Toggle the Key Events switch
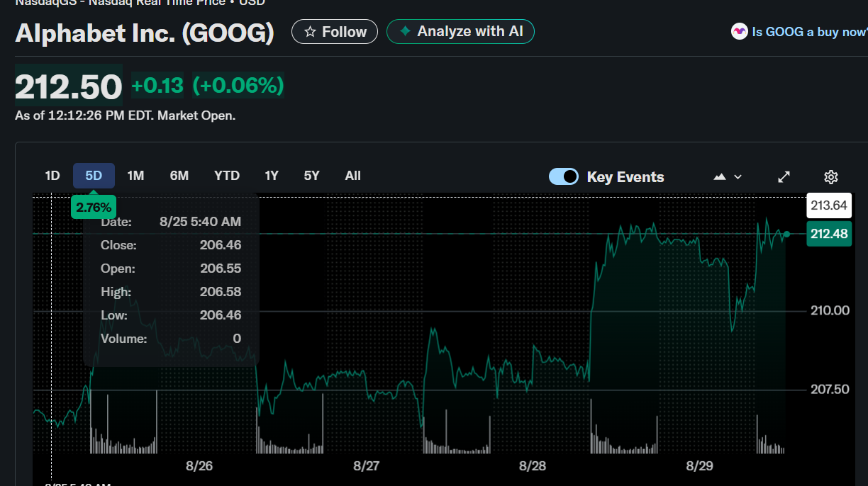 564,177
